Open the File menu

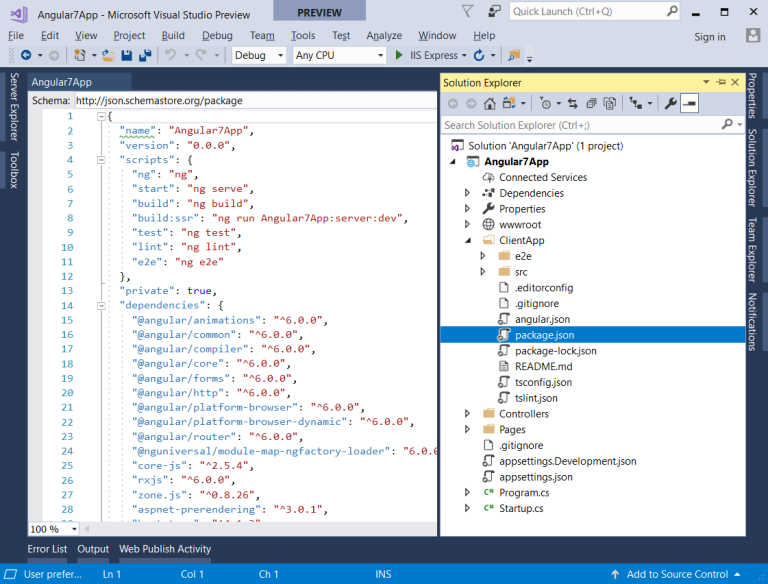tap(16, 35)
